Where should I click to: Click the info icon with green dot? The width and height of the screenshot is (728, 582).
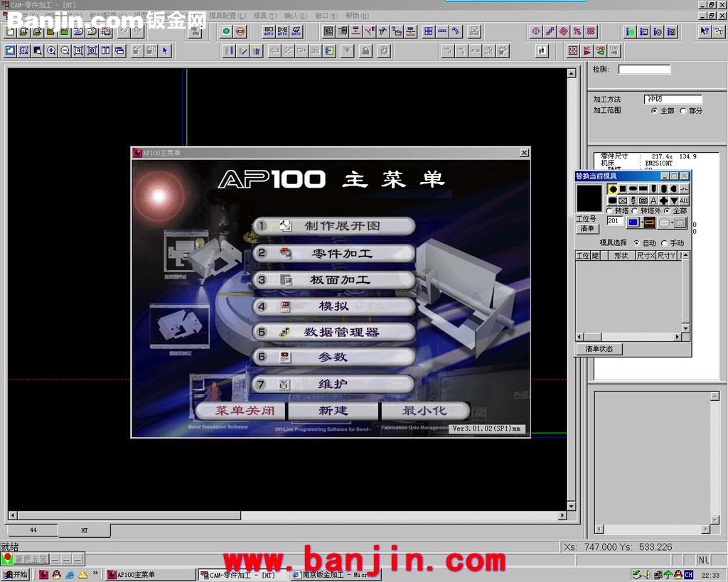point(630,31)
